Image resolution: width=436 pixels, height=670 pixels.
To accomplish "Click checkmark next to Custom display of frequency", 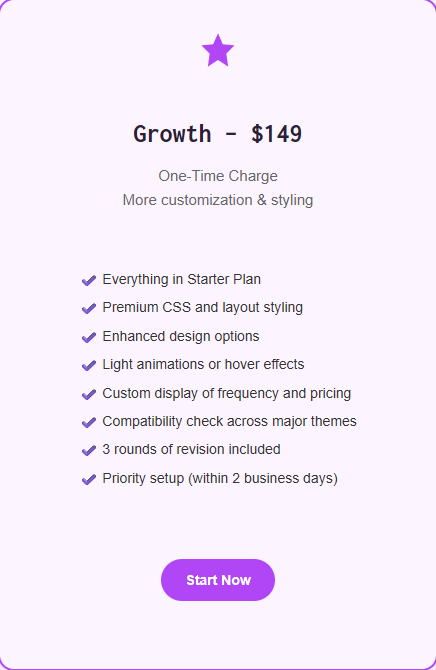I will tap(88, 394).
